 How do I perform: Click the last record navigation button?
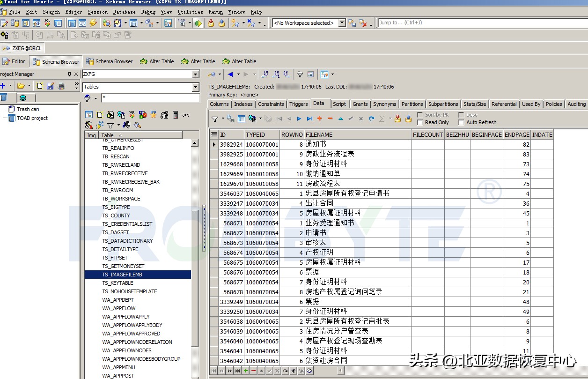tap(310, 119)
